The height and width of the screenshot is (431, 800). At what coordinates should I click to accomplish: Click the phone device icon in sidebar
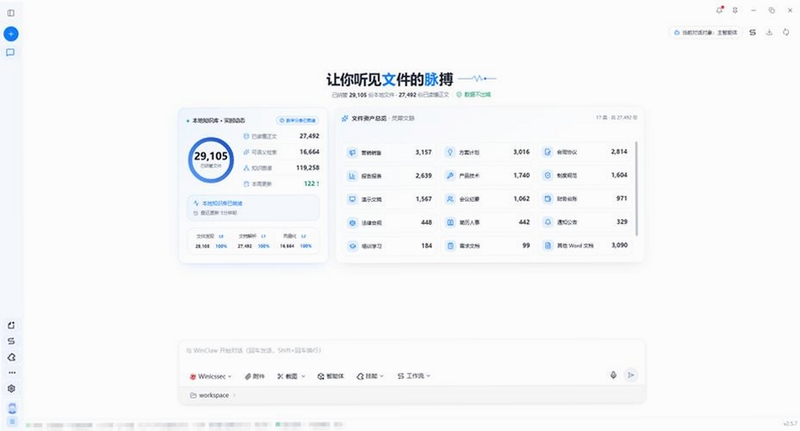12,408
